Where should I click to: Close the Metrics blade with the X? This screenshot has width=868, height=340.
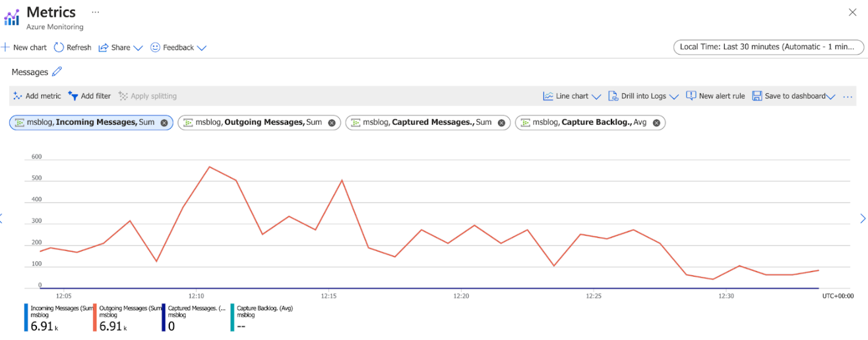[x=852, y=12]
